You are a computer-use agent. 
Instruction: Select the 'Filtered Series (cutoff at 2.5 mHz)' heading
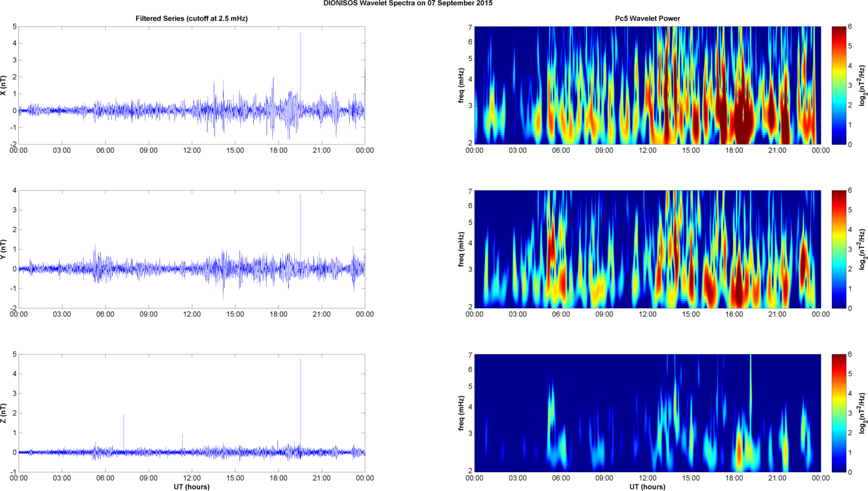tap(191, 18)
